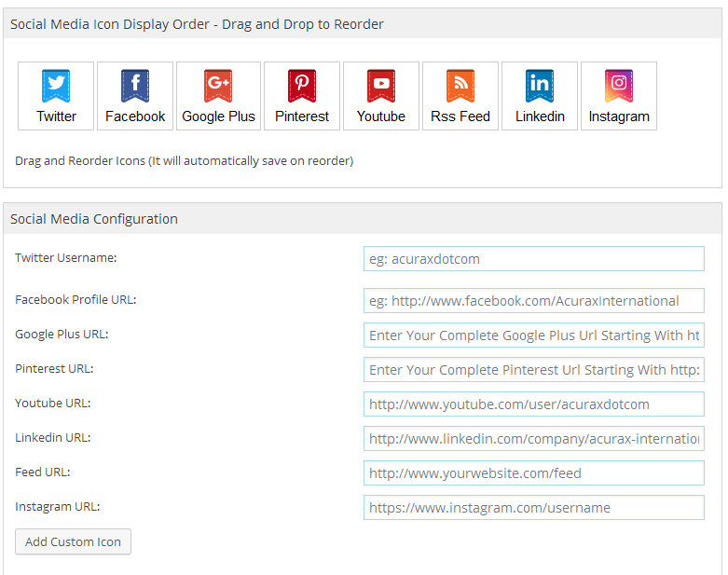
Task: Focus the Youtube URL text field
Action: (533, 404)
